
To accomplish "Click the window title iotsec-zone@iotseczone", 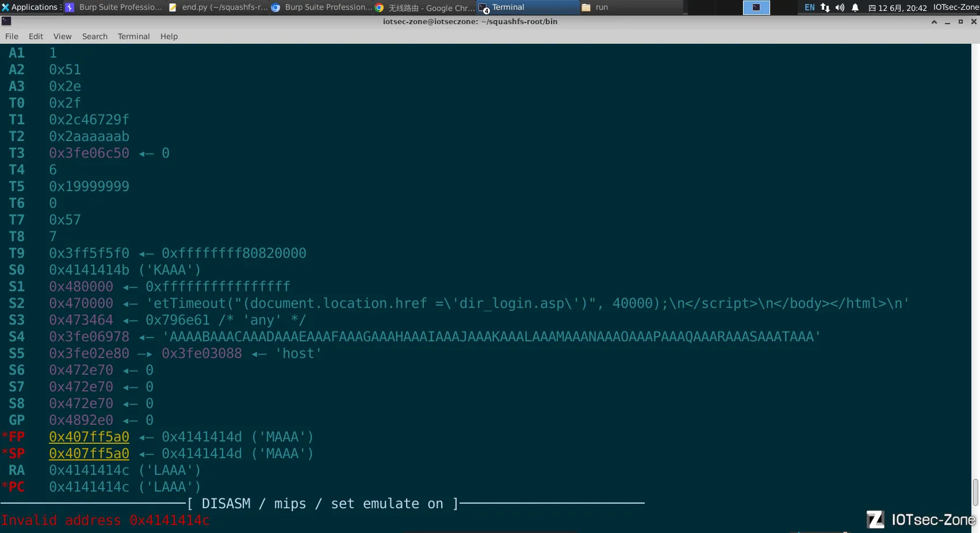I will click(470, 22).
